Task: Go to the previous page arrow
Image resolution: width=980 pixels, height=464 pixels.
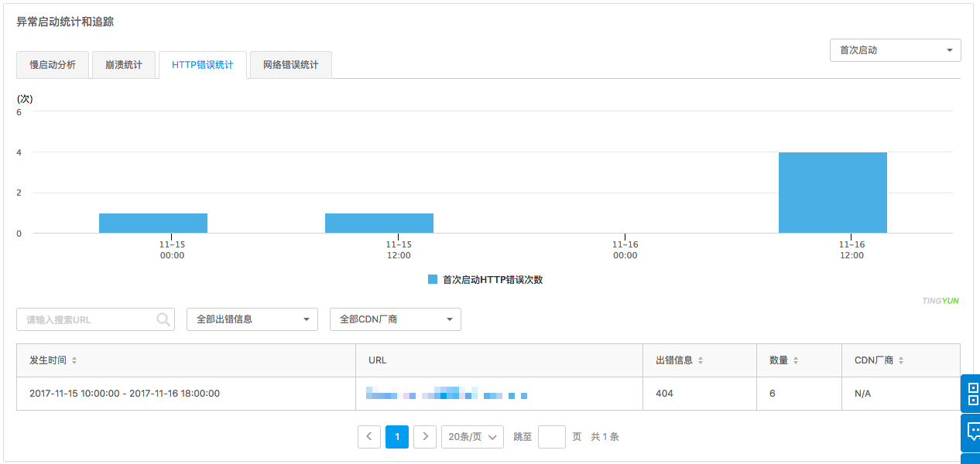Action: [369, 437]
